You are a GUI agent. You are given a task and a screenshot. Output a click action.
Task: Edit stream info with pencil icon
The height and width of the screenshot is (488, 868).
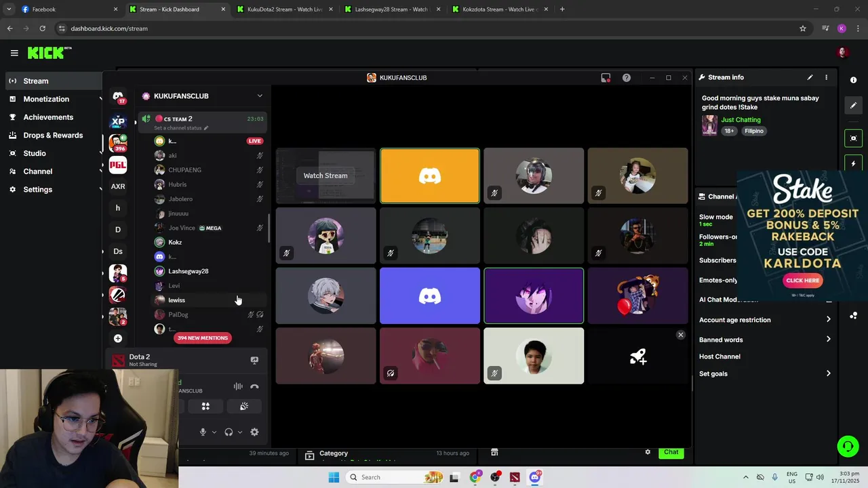810,77
